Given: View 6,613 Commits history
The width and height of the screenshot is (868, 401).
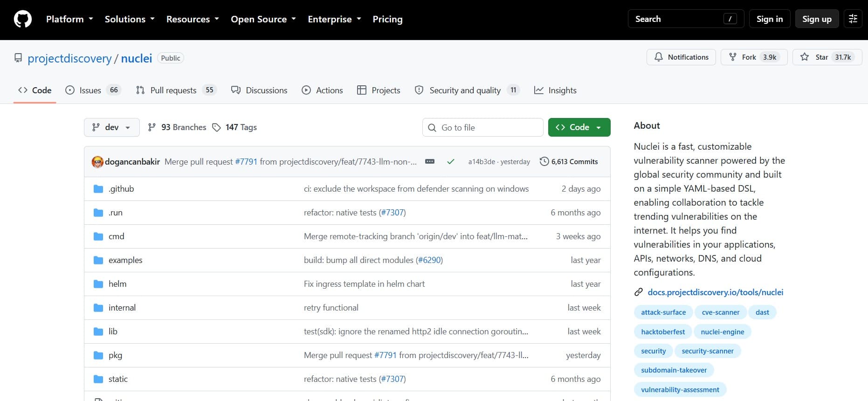Looking at the screenshot, I should (x=569, y=162).
